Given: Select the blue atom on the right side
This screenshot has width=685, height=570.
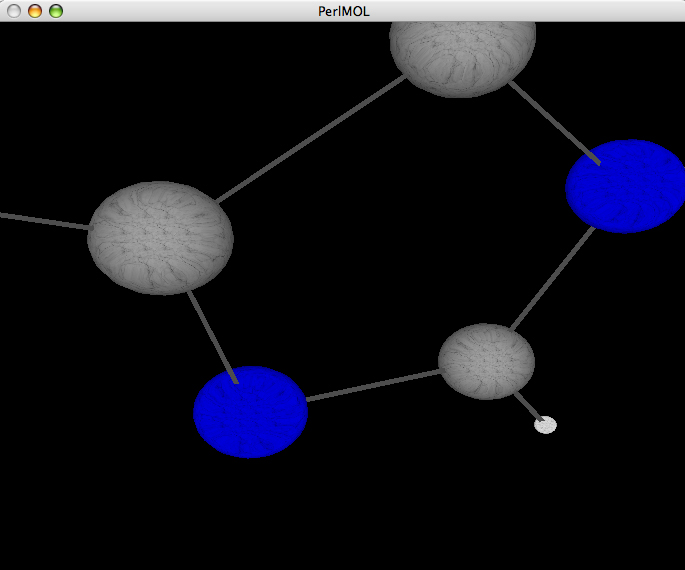Looking at the screenshot, I should tap(626, 186).
